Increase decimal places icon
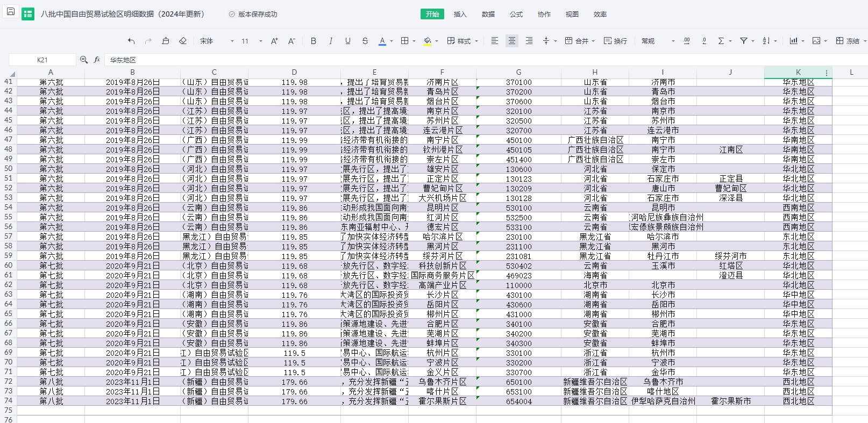Viewport: 868px width, 423px height. (687, 41)
